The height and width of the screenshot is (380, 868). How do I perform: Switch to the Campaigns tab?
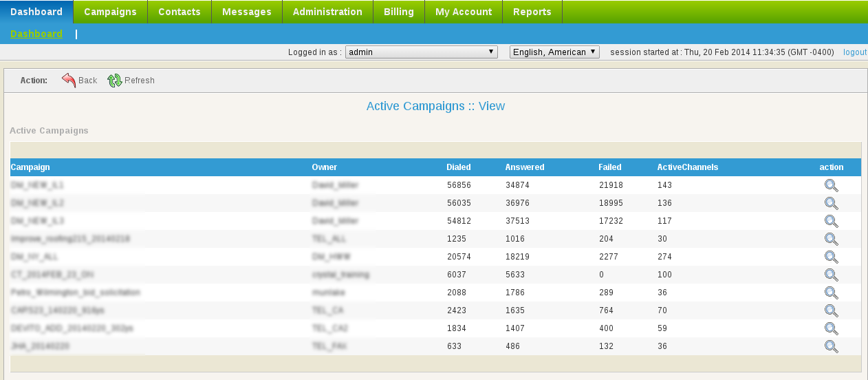[110, 12]
